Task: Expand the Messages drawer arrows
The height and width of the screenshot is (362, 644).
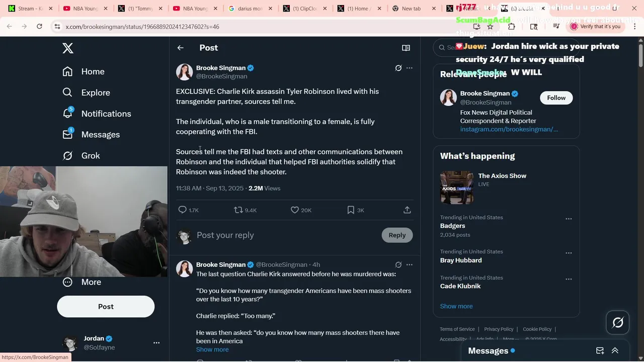Action: (x=615, y=351)
